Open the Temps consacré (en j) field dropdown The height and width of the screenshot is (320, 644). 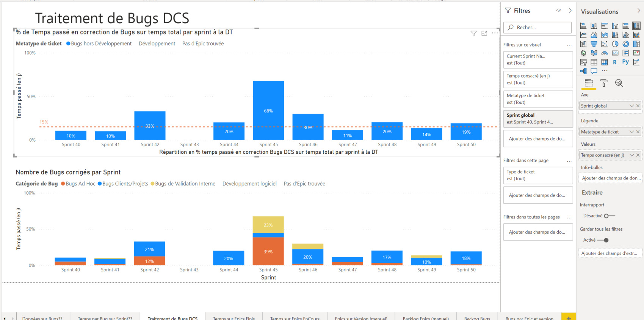(x=631, y=155)
